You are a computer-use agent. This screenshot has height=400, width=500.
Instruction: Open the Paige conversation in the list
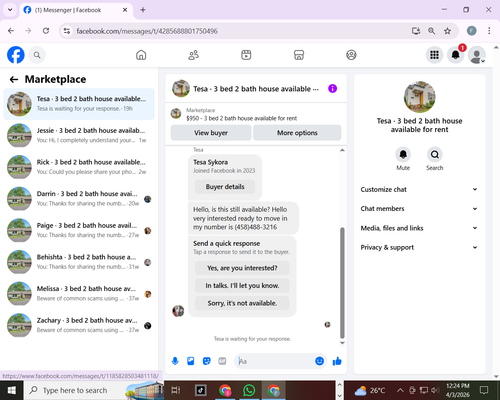pos(79,230)
